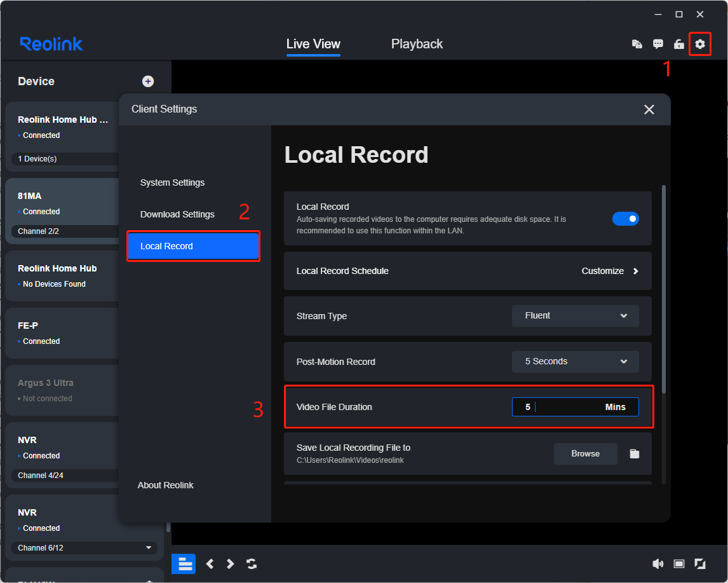
Task: Click the settings panel scrollbar
Action: click(x=664, y=289)
